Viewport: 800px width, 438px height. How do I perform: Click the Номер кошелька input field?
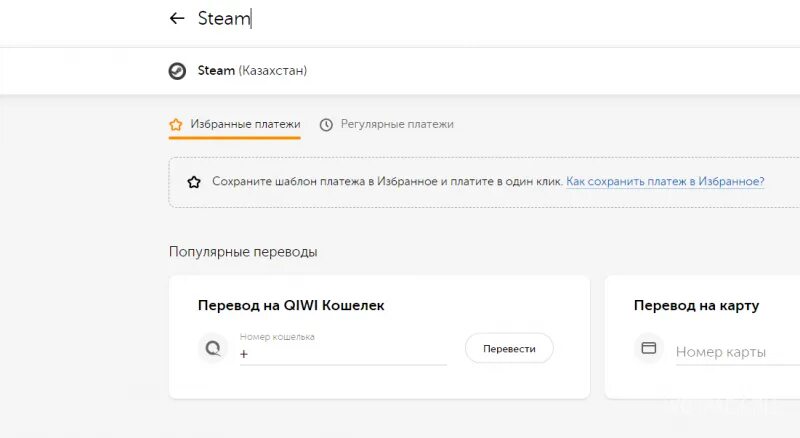pyautogui.click(x=342, y=354)
